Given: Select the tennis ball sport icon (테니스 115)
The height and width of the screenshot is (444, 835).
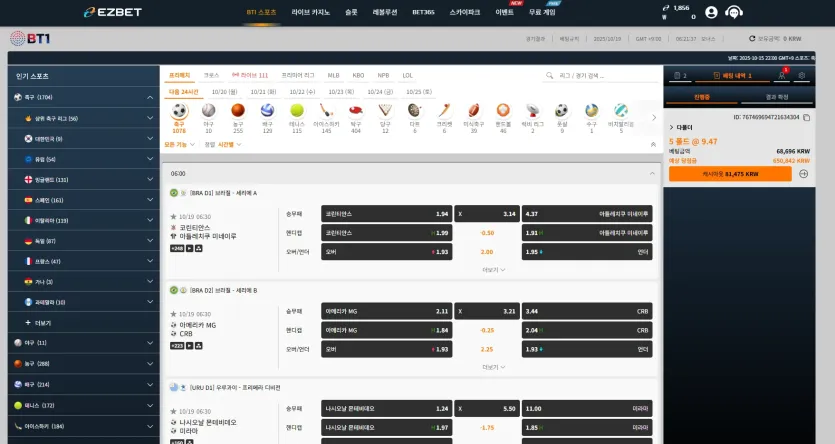Looking at the screenshot, I should [x=297, y=110].
